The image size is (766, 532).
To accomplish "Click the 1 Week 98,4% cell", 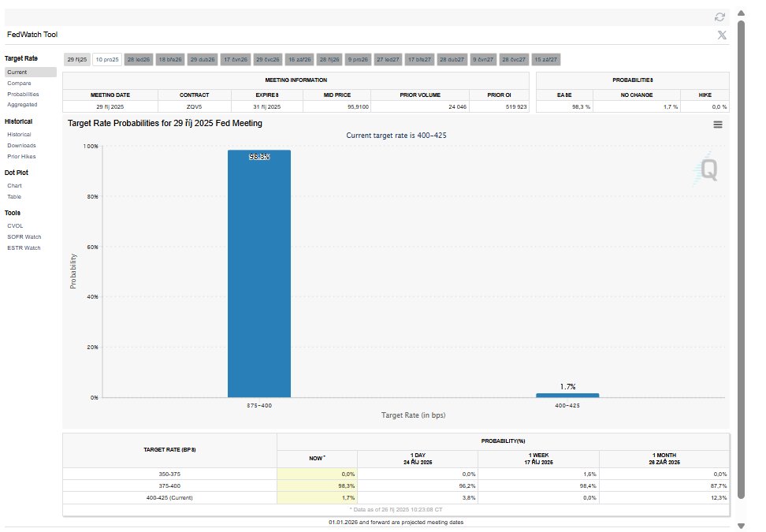I will [539, 486].
